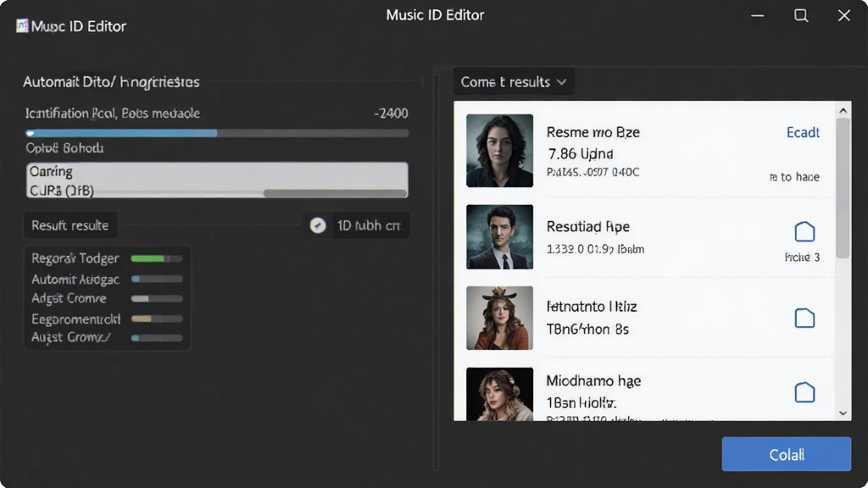Click the yellow 'Eegoromentrold' level bar
This screenshot has width=868, height=488.
[157, 319]
